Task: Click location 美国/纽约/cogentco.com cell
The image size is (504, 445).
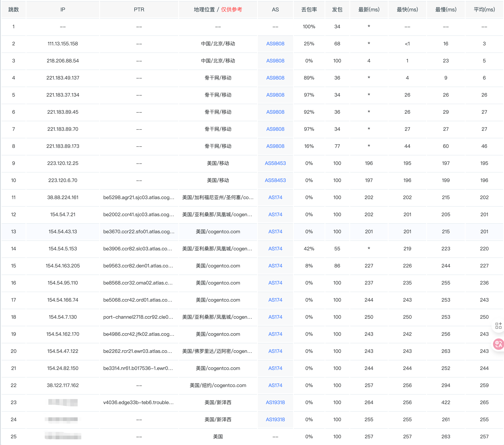Action: point(218,385)
